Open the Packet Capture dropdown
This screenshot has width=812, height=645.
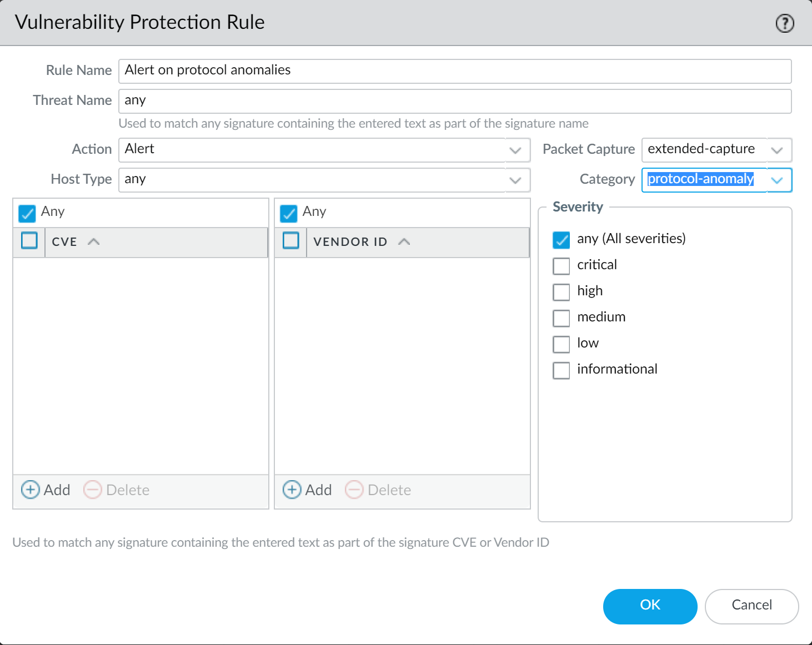click(x=777, y=150)
